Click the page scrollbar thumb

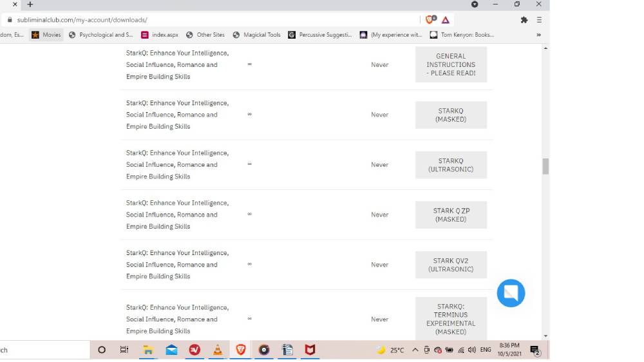(545, 166)
